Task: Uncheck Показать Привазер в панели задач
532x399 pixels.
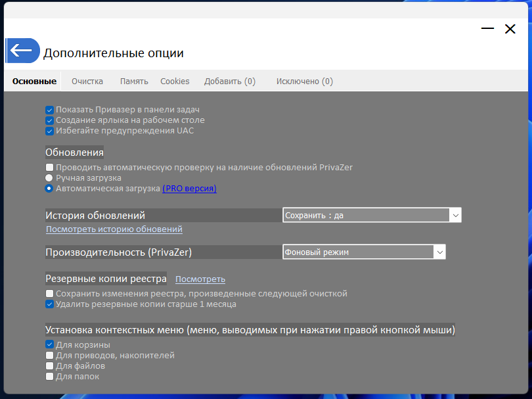Action: pyautogui.click(x=49, y=110)
